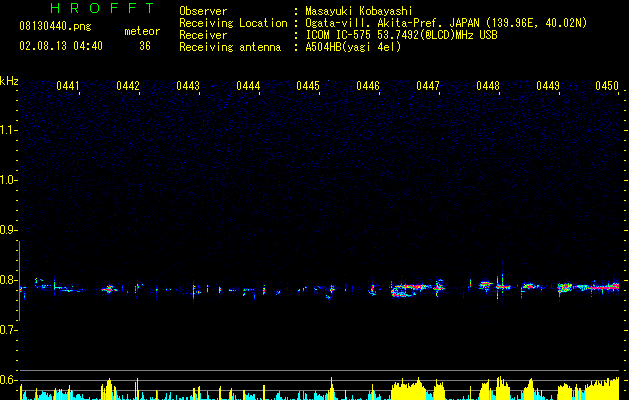The height and width of the screenshot is (400, 629).
Task: Click the meteor count 36
Action: tap(145, 46)
